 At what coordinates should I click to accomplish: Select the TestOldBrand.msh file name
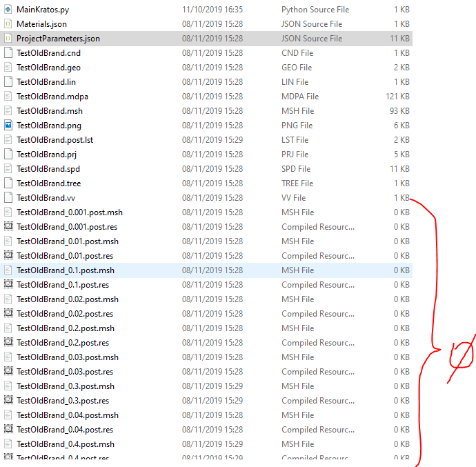click(x=50, y=111)
